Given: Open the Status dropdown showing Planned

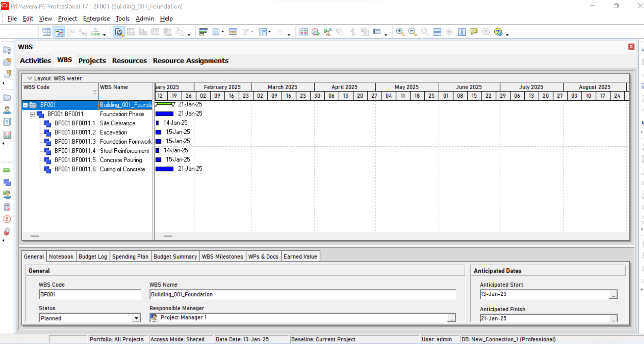Looking at the screenshot, I should [x=136, y=318].
